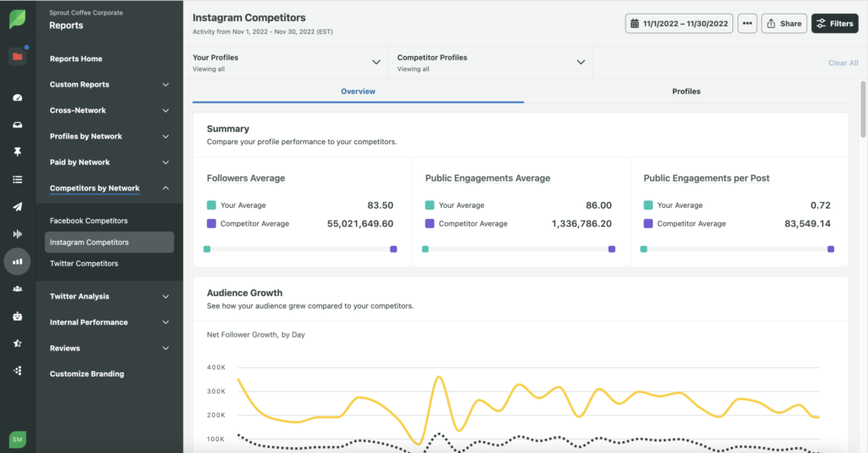Viewport: 868px width, 453px height.
Task: Open the 11/1/2022 – 11/30/2022 date picker
Action: pyautogui.click(x=679, y=23)
